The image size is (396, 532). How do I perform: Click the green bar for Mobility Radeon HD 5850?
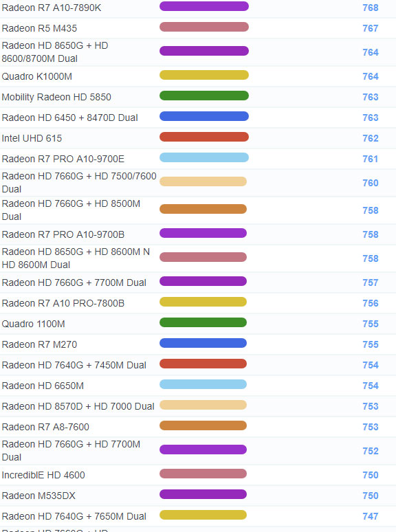[x=204, y=96]
